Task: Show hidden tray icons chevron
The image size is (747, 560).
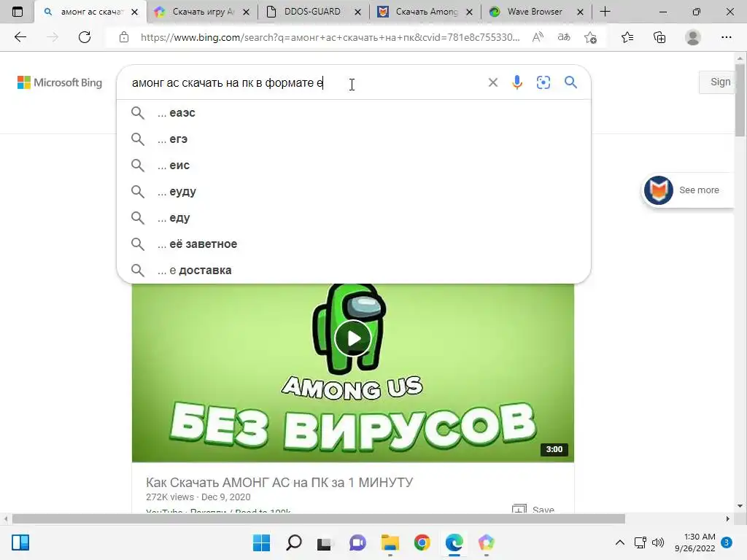Action: pos(620,542)
